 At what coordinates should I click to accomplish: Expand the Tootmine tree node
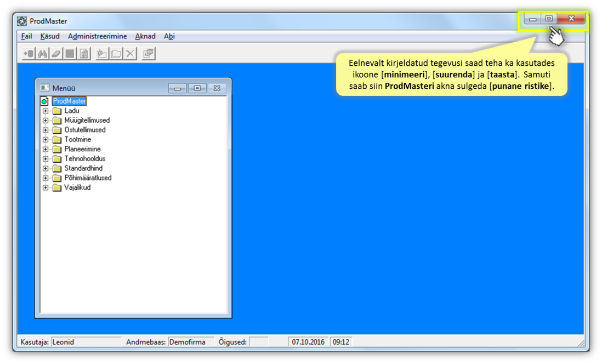pyautogui.click(x=46, y=140)
